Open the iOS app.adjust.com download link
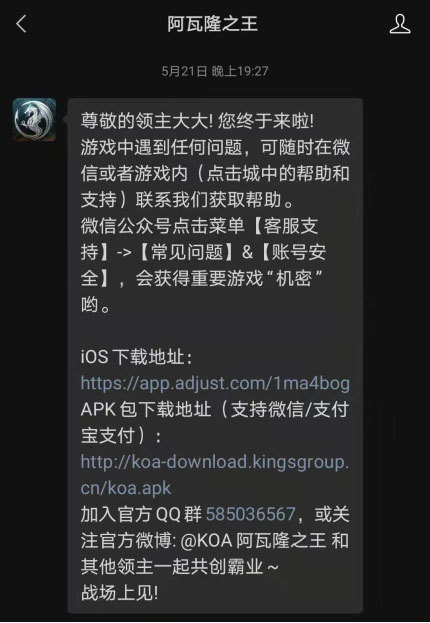The image size is (430, 623). pyautogui.click(x=215, y=383)
